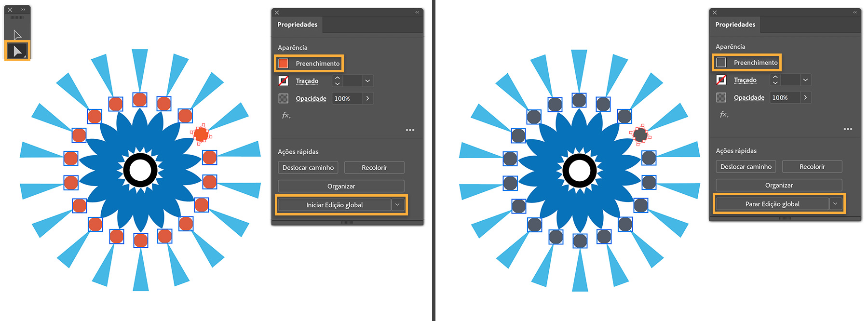Image resolution: width=868 pixels, height=321 pixels.
Task: Click Recolorir in the right panel
Action: tap(812, 166)
